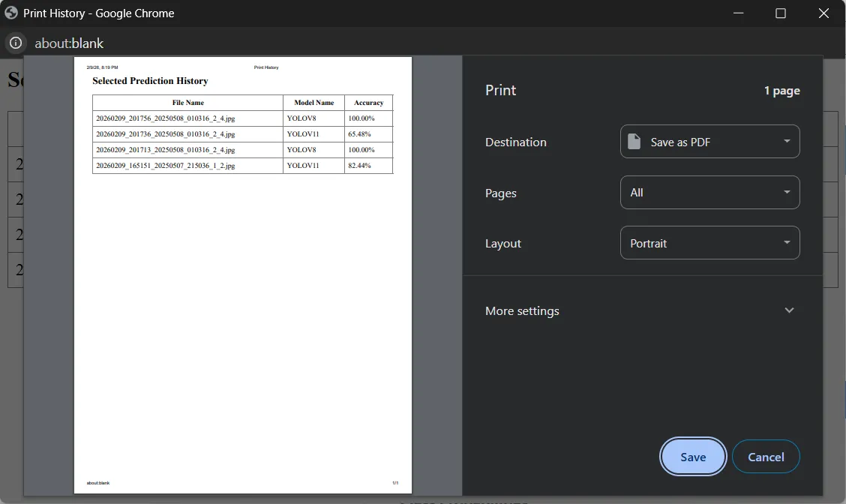Open the Destination dropdown showing Save as PDF
This screenshot has width=846, height=504.
pyautogui.click(x=709, y=142)
